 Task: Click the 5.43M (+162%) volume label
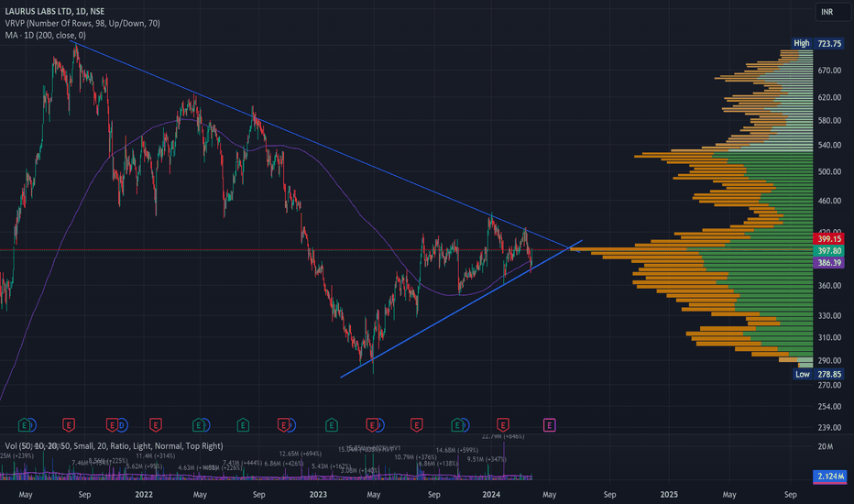(331, 466)
